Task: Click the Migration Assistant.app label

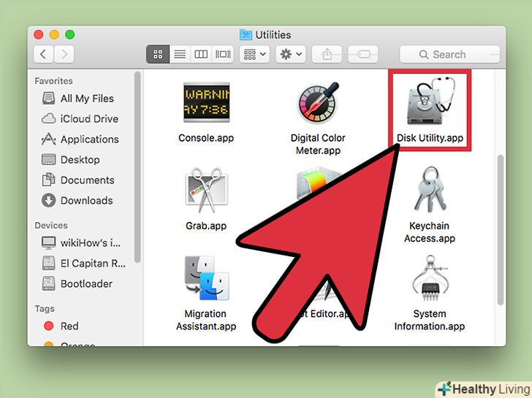Action: pos(206,320)
